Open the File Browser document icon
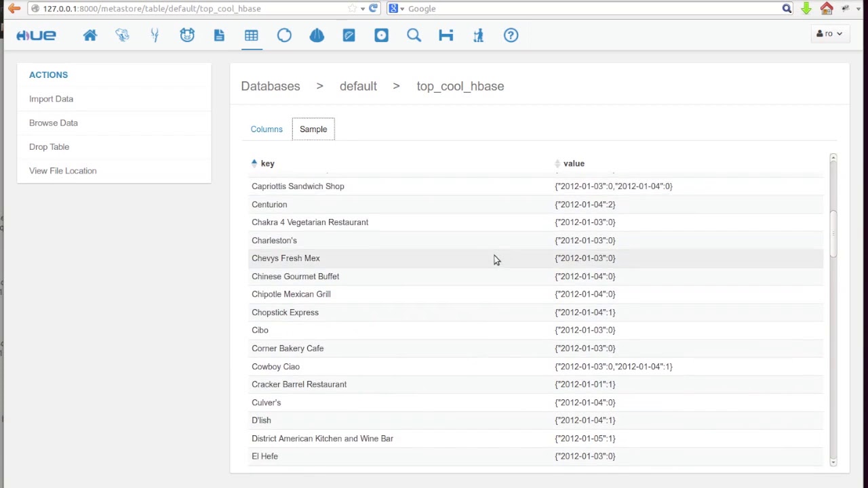868x488 pixels. point(219,35)
